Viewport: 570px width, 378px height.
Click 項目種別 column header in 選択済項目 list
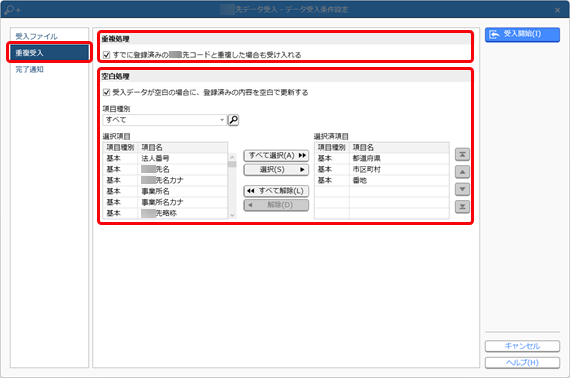click(332, 148)
